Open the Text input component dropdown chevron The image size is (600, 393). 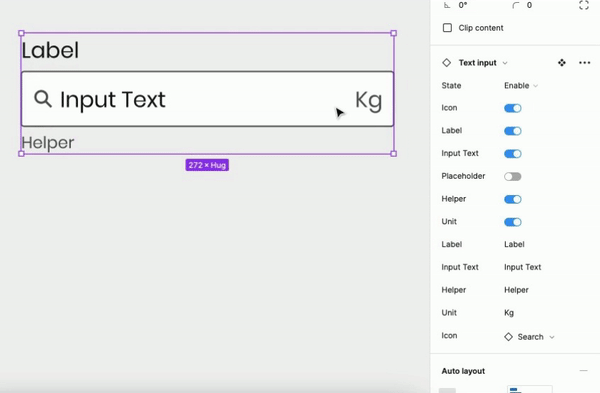pos(505,63)
